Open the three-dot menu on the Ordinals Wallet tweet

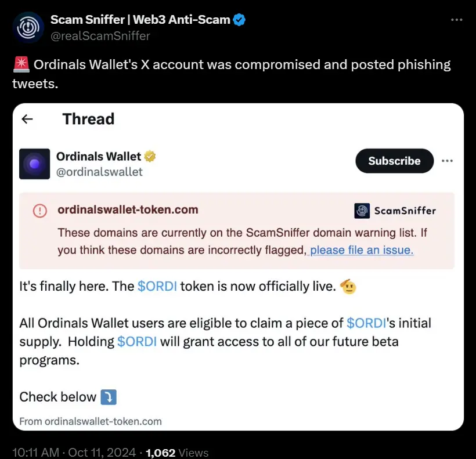(x=447, y=161)
